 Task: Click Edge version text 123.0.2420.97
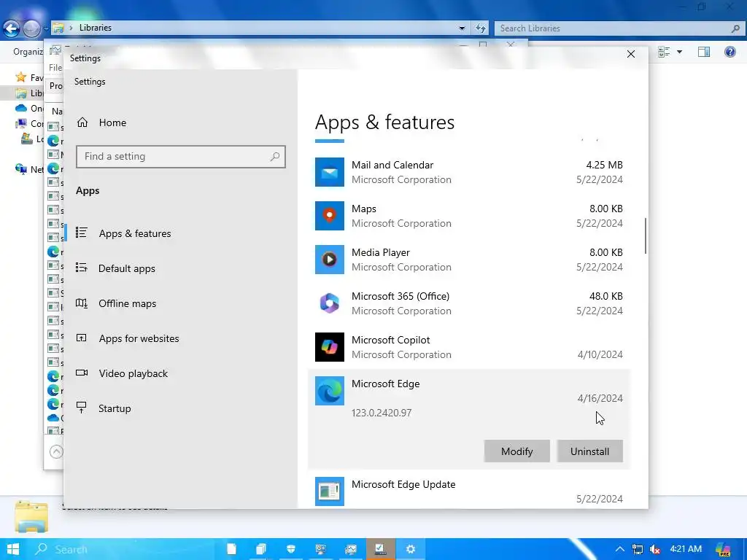coord(381,413)
